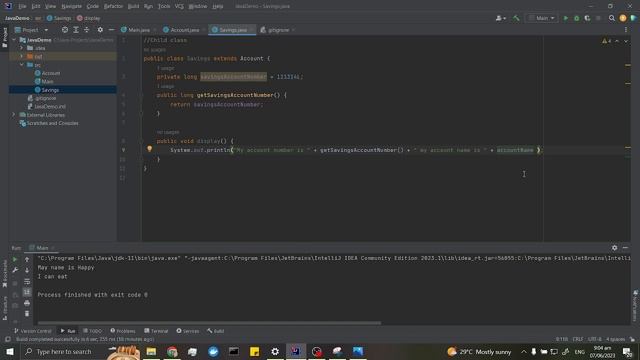Open run settings wrench icon in Run panel
This screenshot has height=360, width=640.
point(15,270)
